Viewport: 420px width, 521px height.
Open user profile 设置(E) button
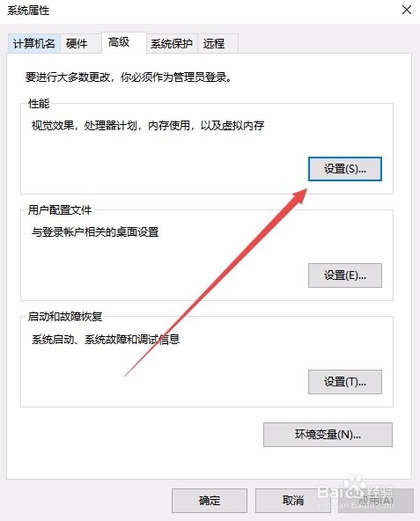pos(345,275)
